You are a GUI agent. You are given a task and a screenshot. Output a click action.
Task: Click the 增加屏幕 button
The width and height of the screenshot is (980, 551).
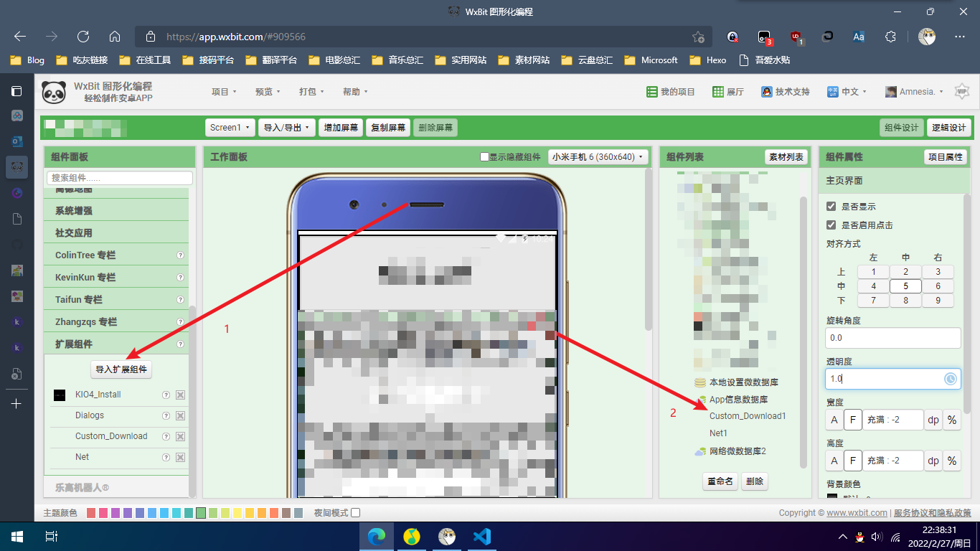[x=341, y=128]
